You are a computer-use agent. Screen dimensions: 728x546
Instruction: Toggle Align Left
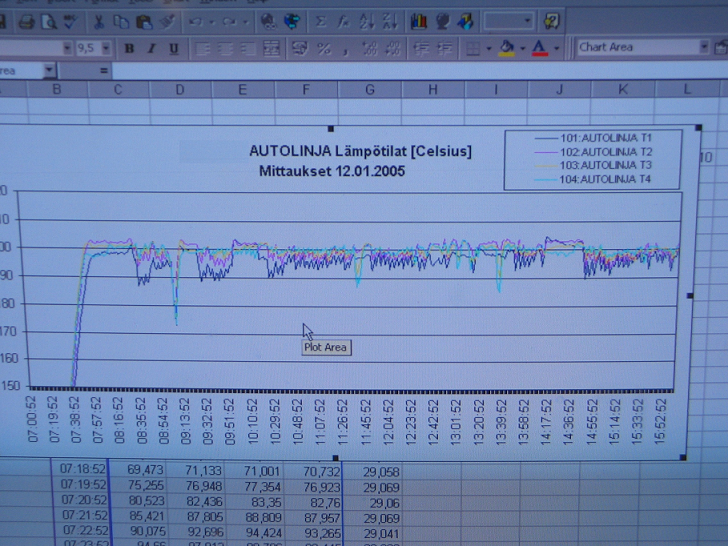[x=202, y=48]
